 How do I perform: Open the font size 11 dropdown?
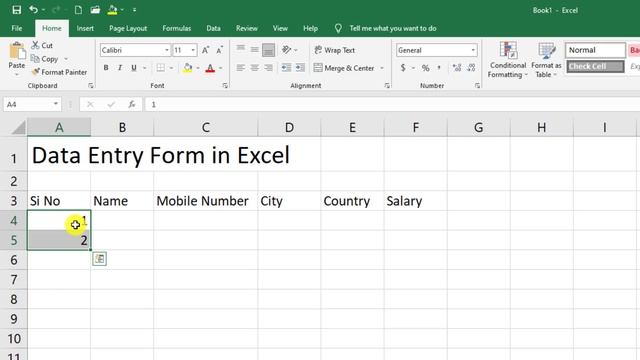tap(193, 50)
